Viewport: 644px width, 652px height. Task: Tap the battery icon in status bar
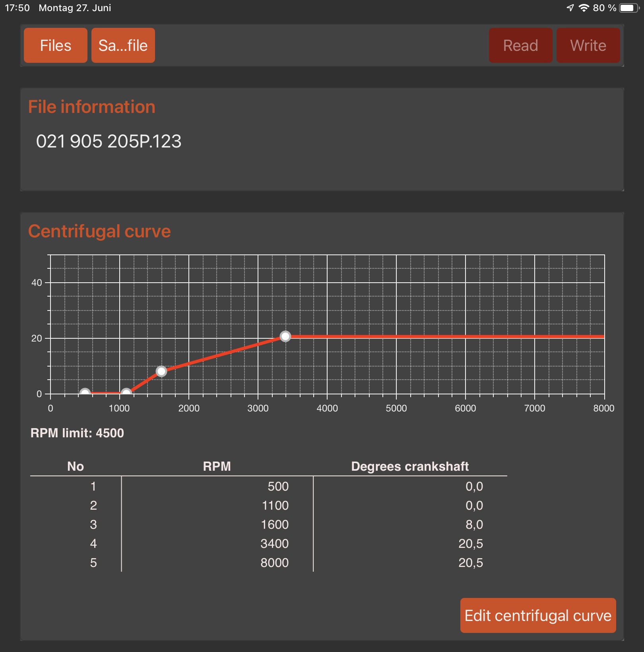click(629, 8)
